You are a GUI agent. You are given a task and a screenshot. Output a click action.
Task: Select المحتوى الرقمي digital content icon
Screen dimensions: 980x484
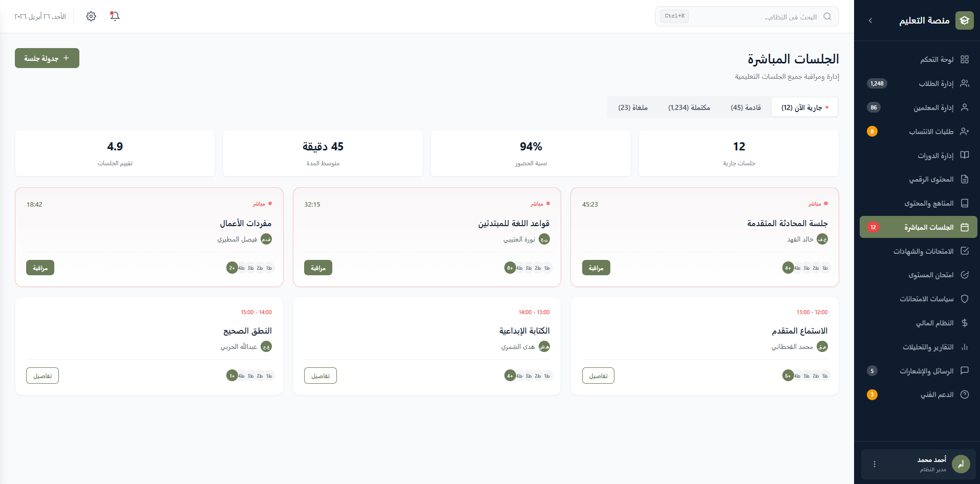[965, 179]
